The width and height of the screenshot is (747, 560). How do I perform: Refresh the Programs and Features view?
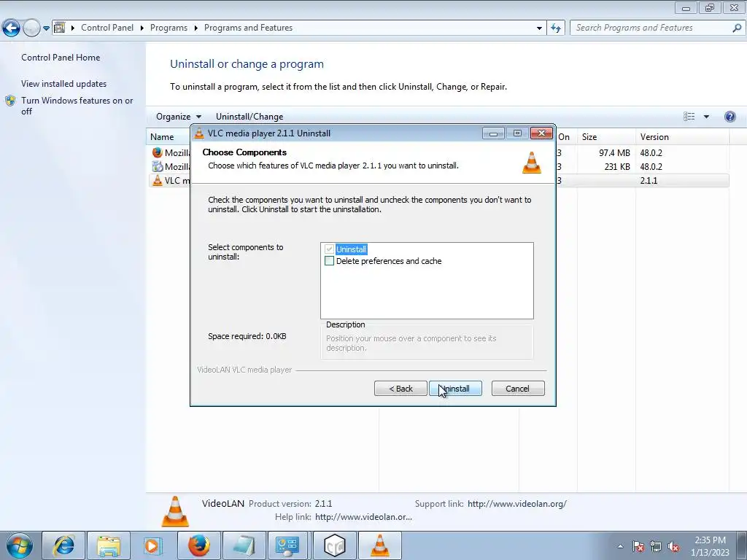[555, 28]
